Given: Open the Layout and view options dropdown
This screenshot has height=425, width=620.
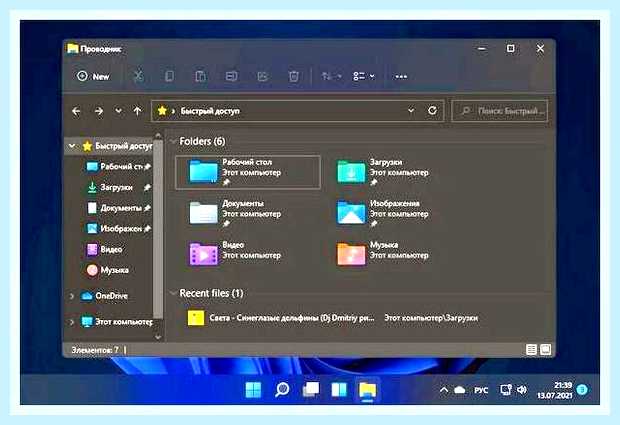Looking at the screenshot, I should [363, 76].
